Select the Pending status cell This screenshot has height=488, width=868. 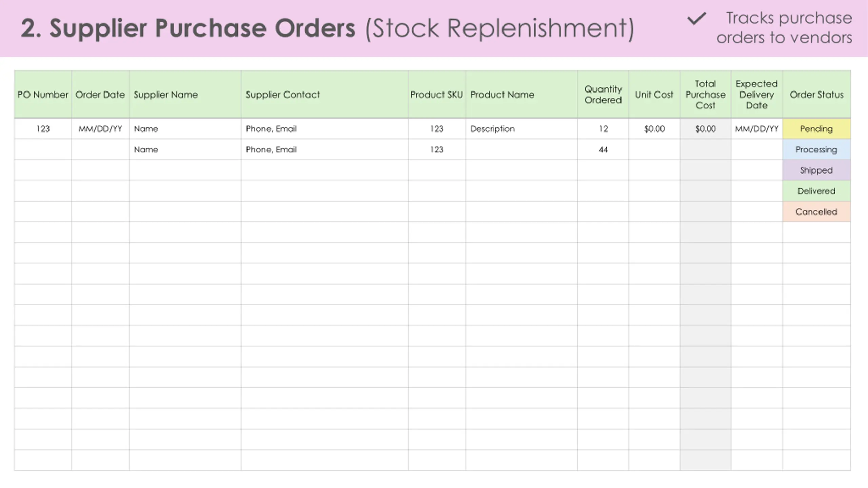816,129
